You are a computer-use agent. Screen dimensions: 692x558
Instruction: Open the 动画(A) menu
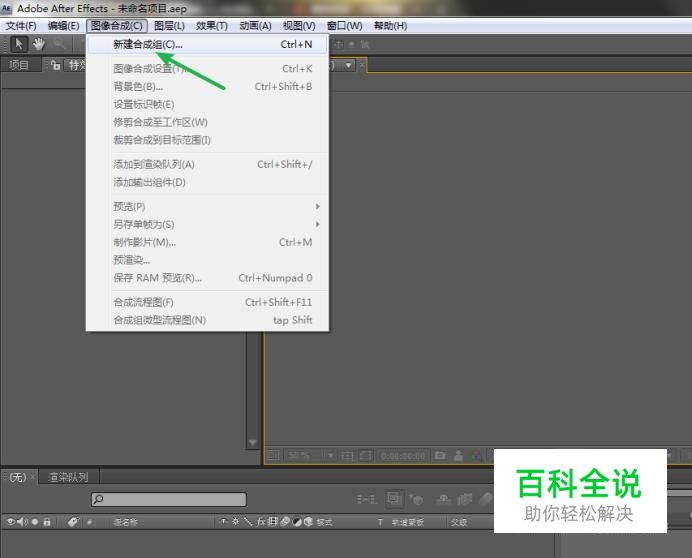256,26
